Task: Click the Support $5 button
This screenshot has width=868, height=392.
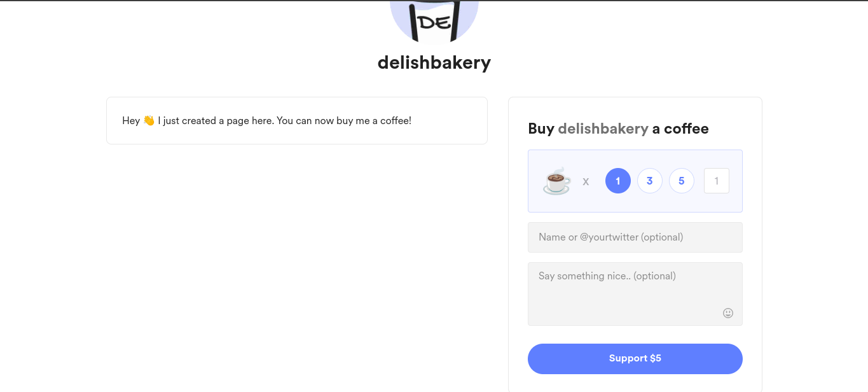Action: point(635,359)
